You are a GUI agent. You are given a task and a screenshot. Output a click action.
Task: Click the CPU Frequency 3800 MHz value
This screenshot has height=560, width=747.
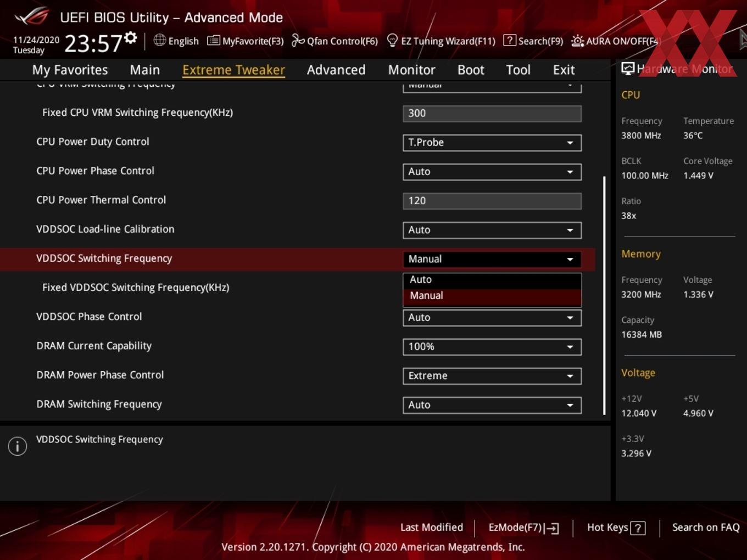coord(641,136)
